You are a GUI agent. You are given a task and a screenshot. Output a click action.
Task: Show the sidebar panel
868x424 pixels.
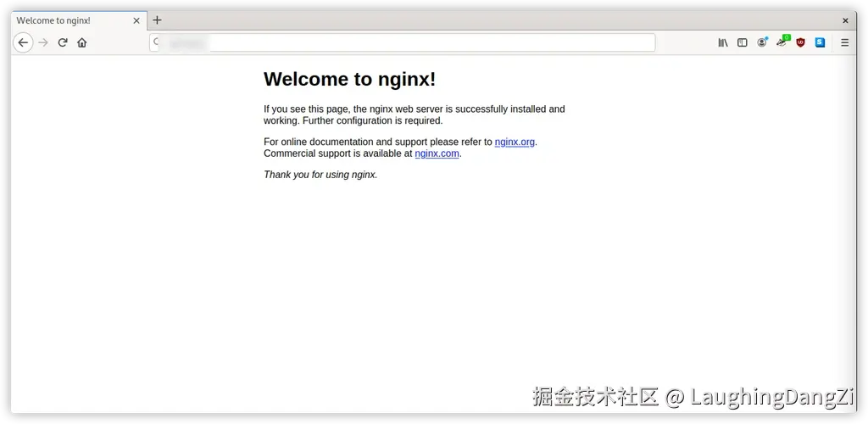coord(743,42)
